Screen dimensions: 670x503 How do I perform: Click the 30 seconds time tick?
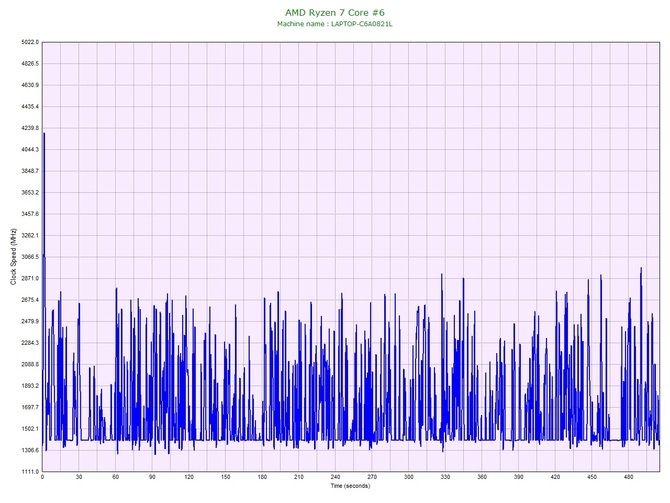79,477
